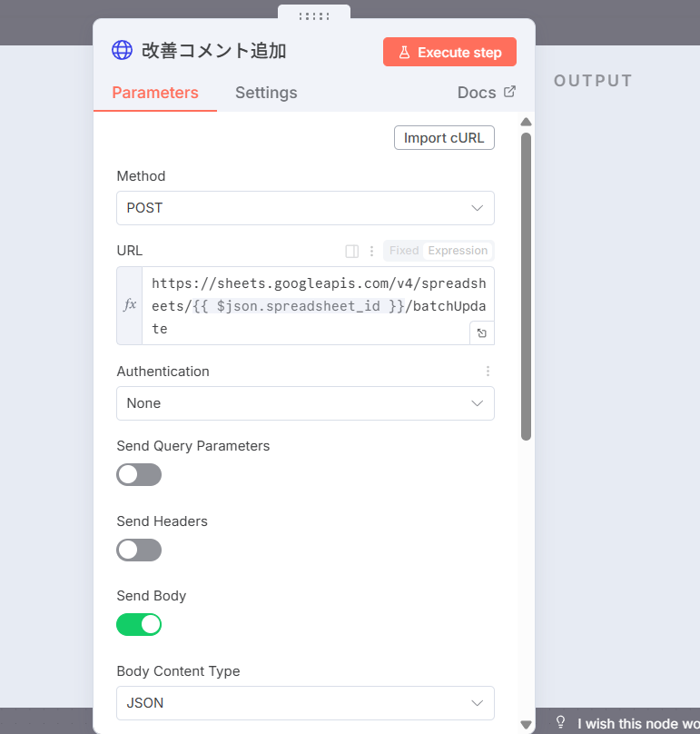Click the Import cURL button
700x734 pixels.
444,138
